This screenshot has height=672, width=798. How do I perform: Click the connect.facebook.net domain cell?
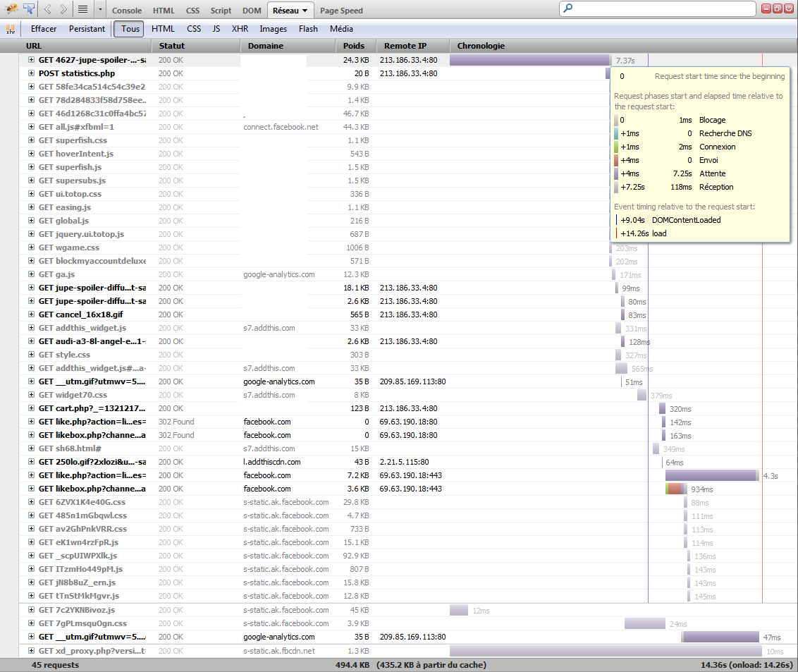click(x=281, y=127)
